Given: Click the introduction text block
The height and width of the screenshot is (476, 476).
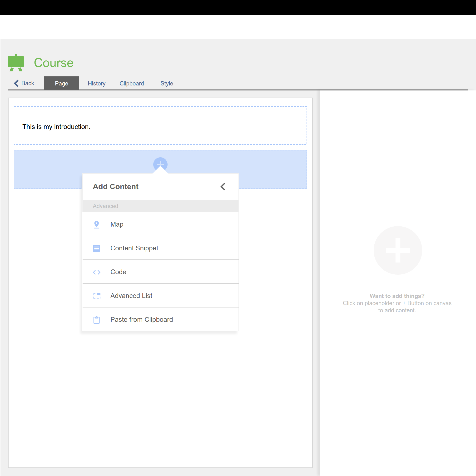Looking at the screenshot, I should [x=56, y=127].
